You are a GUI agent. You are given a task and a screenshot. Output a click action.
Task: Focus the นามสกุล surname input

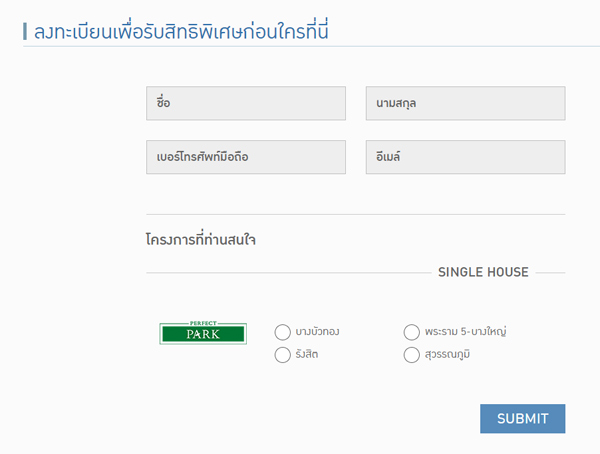click(x=465, y=103)
